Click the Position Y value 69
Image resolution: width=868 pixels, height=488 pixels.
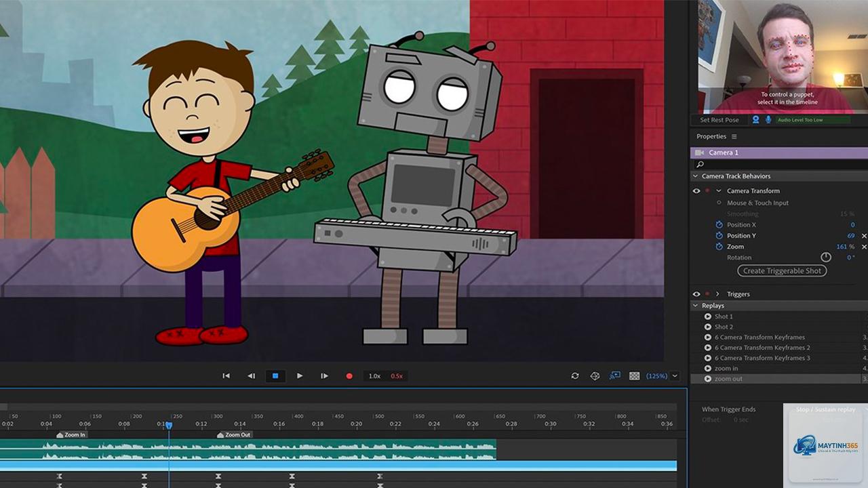click(850, 236)
